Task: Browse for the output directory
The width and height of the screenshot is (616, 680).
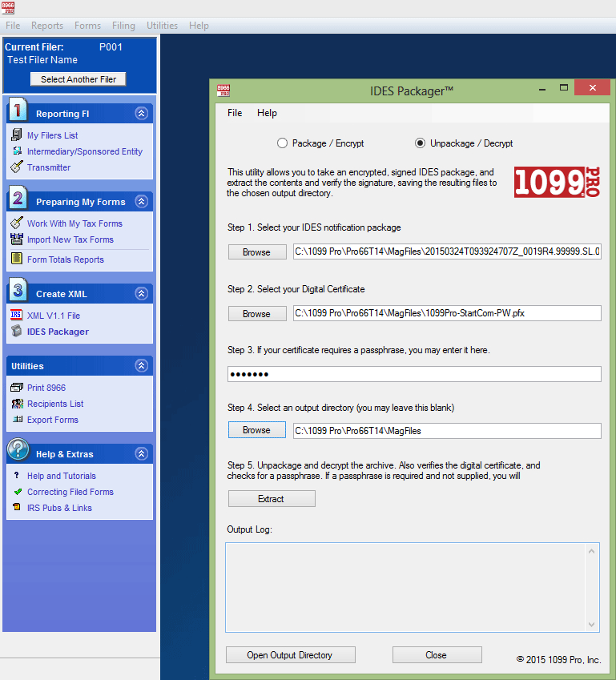Action: pos(257,430)
